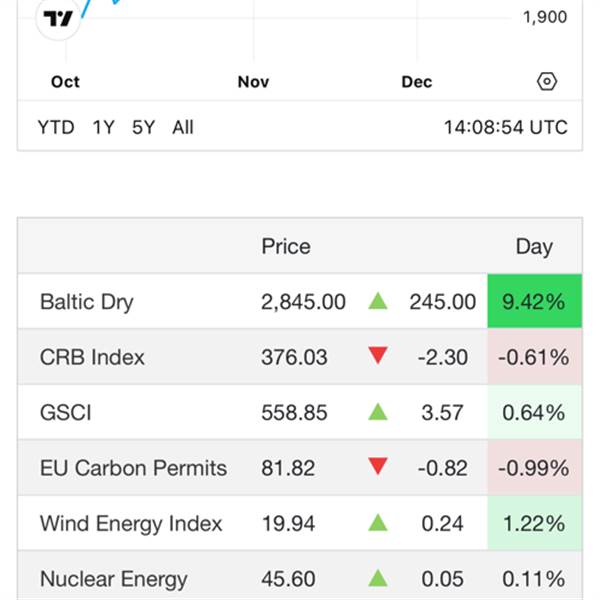Click the 14:08:54 UTC timestamp
This screenshot has height=600, width=600.
tap(506, 127)
